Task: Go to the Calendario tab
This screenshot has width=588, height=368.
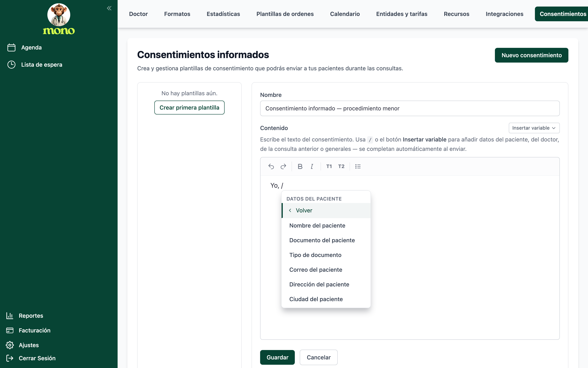Action: click(x=345, y=14)
